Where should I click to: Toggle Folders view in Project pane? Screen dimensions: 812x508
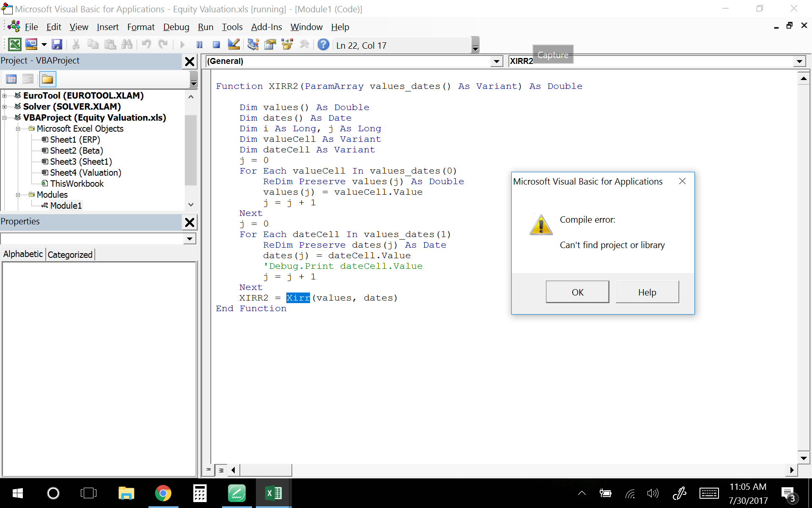(x=47, y=79)
